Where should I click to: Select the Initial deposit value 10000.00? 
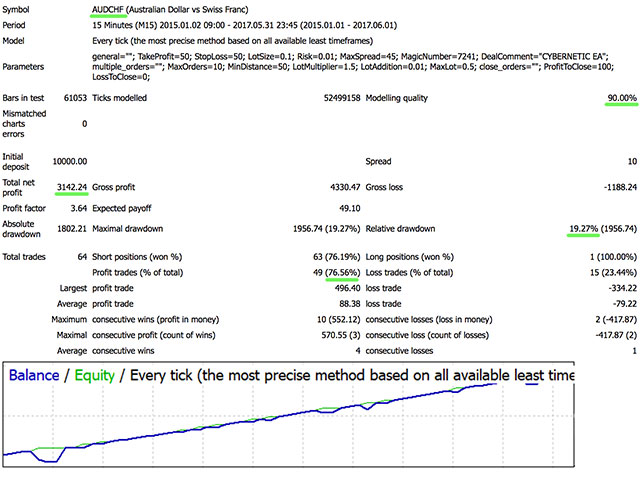pyautogui.click(x=66, y=160)
